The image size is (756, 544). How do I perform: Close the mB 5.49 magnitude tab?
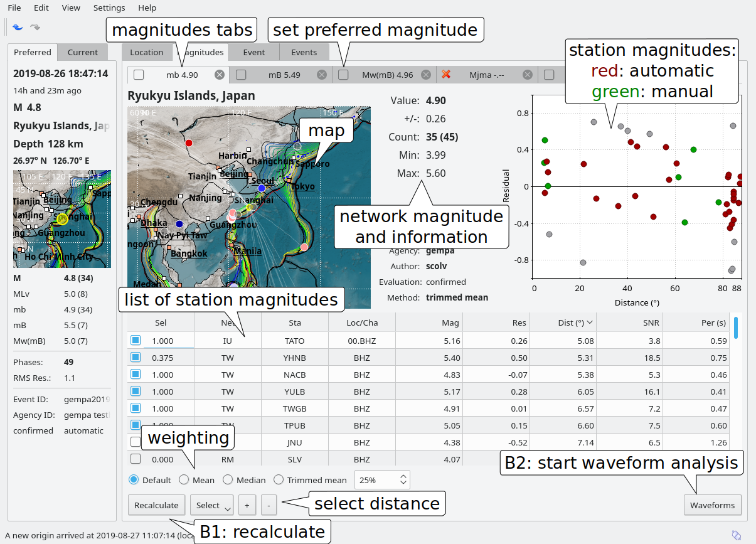(322, 75)
